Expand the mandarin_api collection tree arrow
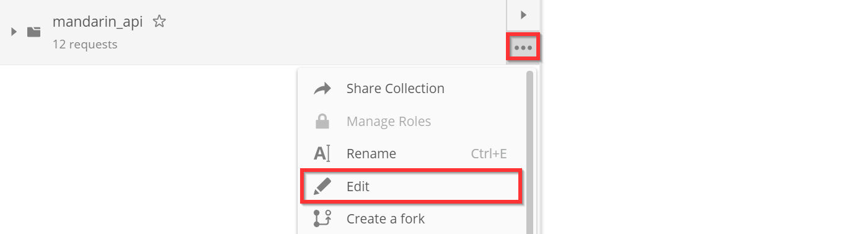The height and width of the screenshot is (234, 868). pyautogui.click(x=14, y=32)
